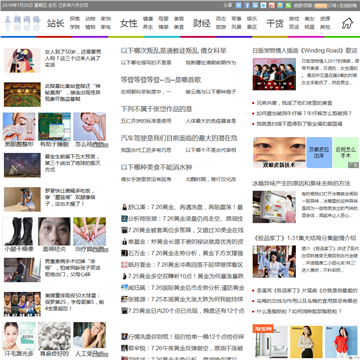The width and height of the screenshot is (360, 360).
Task: Open bullet link 什么是酸奶粒
Action: [x=299, y=311]
